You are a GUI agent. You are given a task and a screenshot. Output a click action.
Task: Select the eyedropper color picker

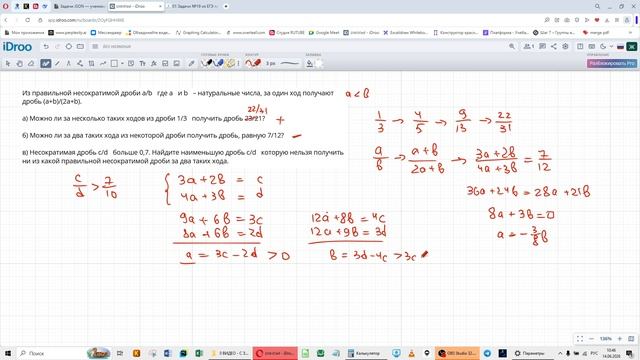(191, 63)
